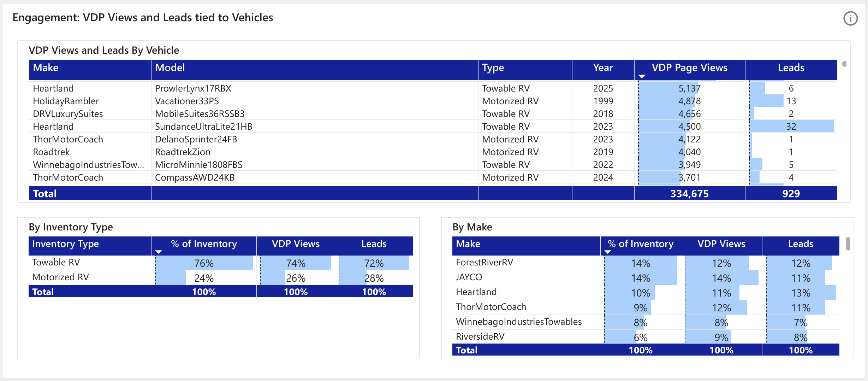The width and height of the screenshot is (868, 381).
Task: Select the ProwlerLynx17RBX model row
Action: tap(193, 88)
